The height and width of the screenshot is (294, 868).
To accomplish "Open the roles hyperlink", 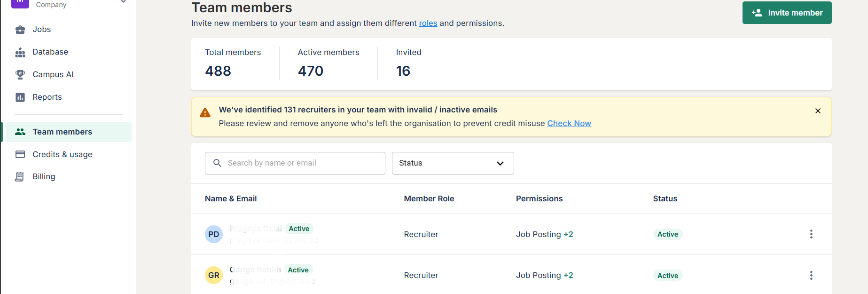I will pyautogui.click(x=428, y=24).
